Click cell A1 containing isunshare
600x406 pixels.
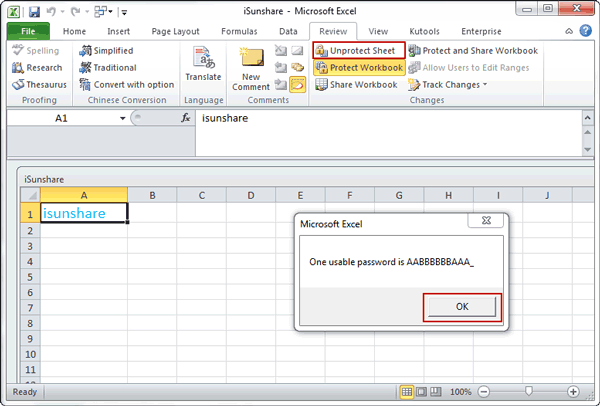click(84, 213)
